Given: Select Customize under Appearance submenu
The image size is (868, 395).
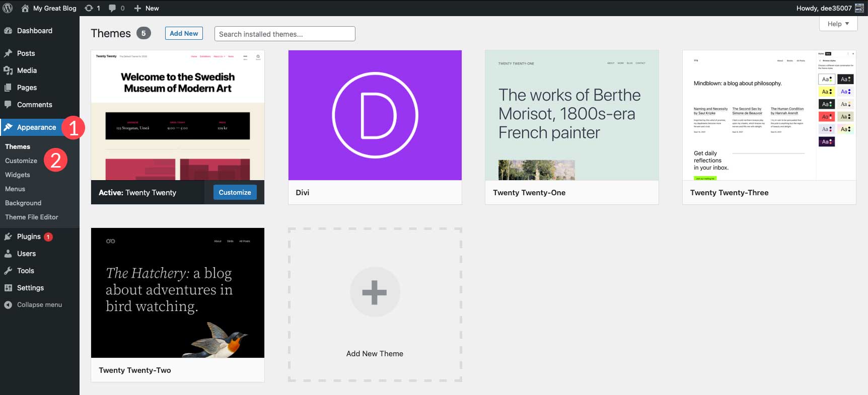Looking at the screenshot, I should pos(21,161).
